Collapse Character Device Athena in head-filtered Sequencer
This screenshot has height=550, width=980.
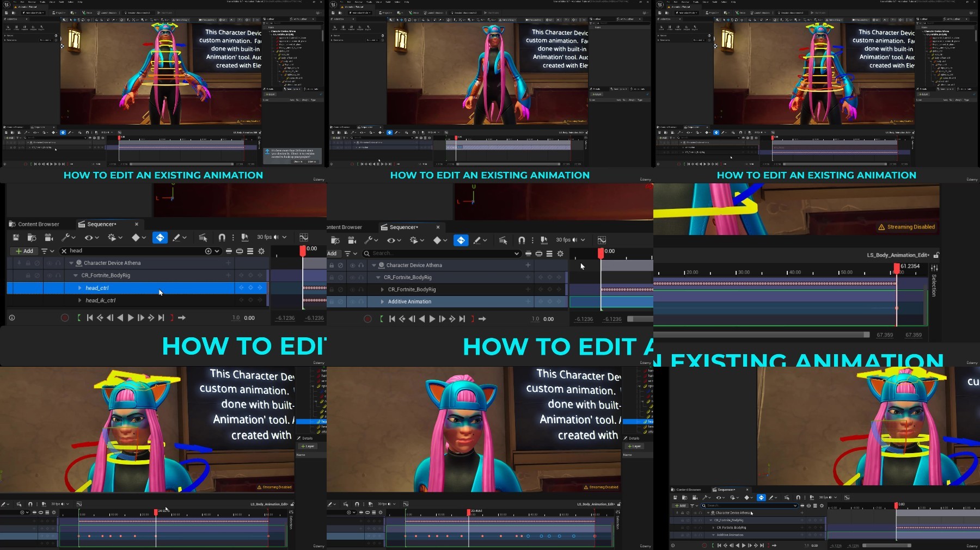pos(71,263)
